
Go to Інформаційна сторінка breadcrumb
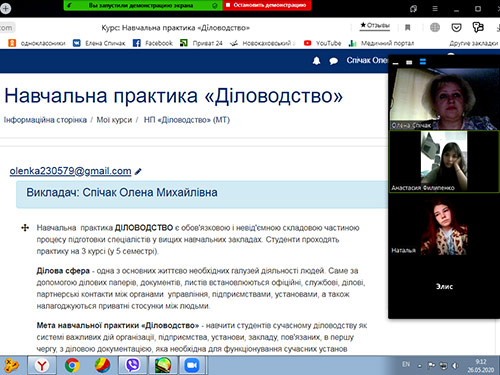coord(45,120)
